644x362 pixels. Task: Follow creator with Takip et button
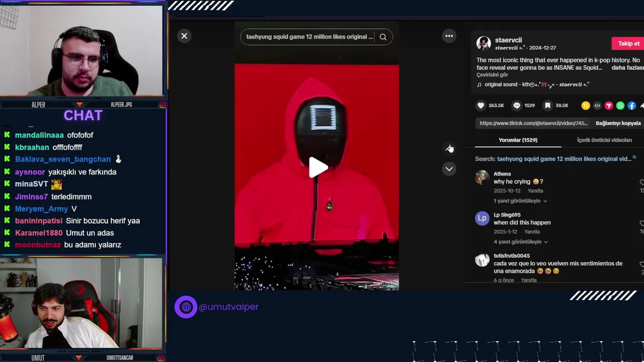[x=628, y=43]
